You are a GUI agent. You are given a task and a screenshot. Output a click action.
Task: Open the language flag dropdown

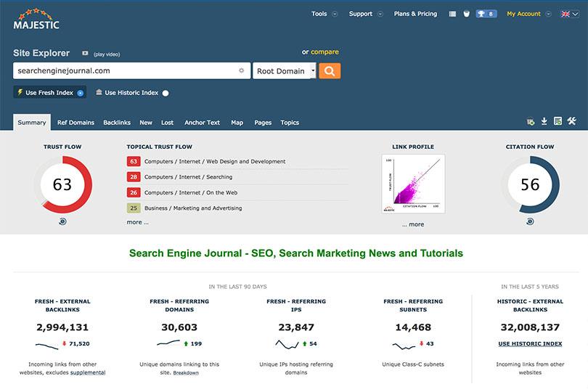pos(571,14)
